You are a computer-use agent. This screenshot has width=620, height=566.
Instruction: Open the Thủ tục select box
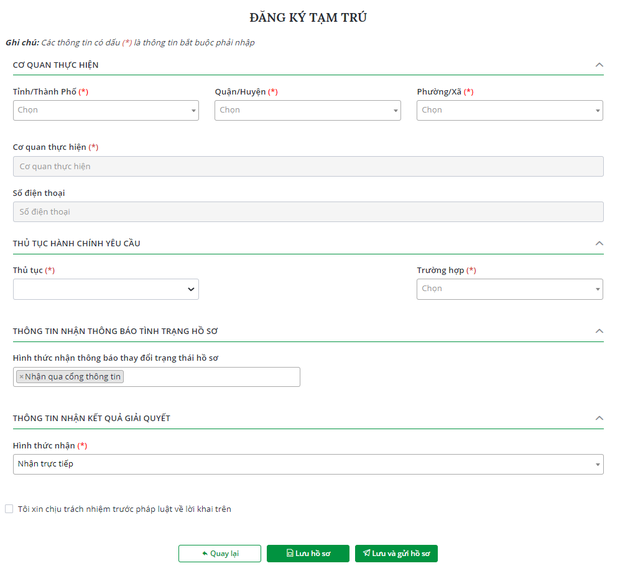point(105,289)
